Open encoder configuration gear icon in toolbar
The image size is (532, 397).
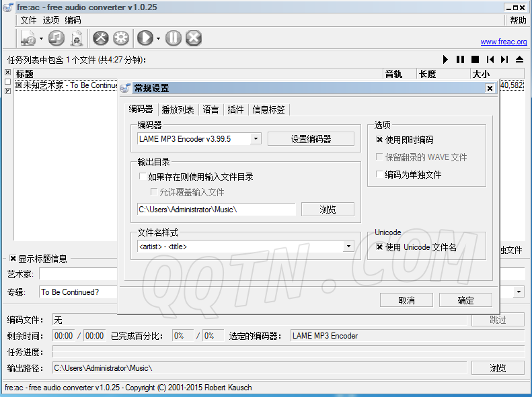click(121, 38)
